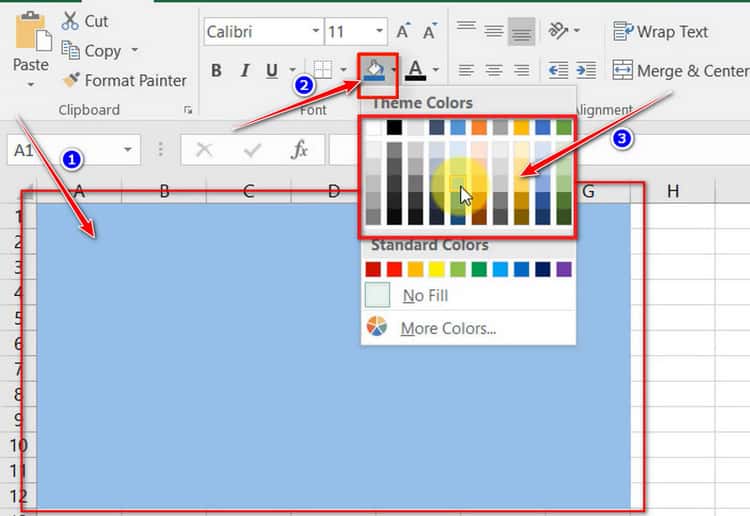
Task: Open the Name Box A1 dropdown
Action: click(x=128, y=150)
